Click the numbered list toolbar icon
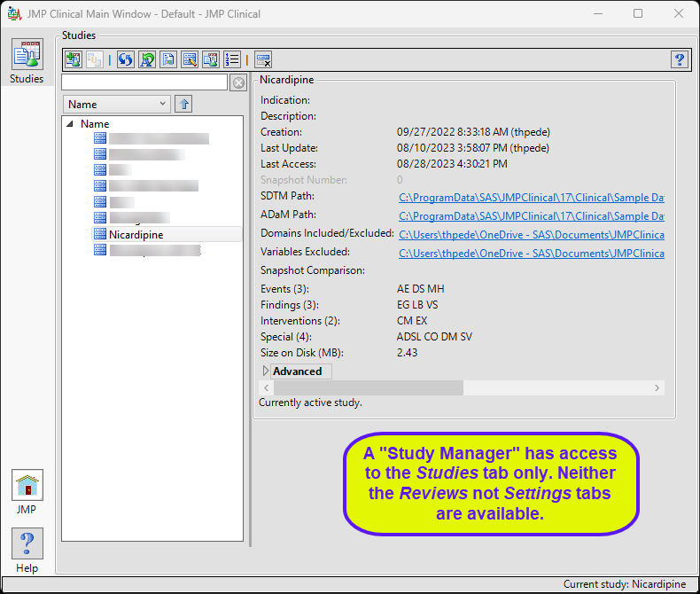This screenshot has height=594, width=700. click(x=232, y=59)
